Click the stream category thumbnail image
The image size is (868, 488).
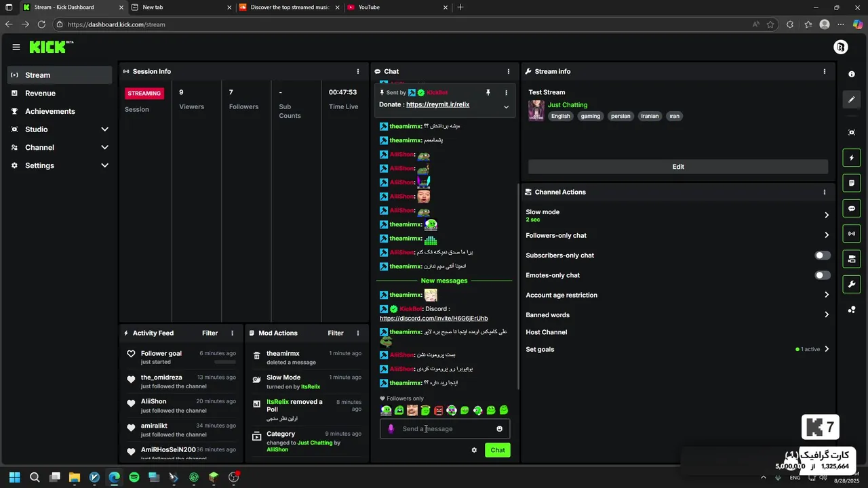click(x=536, y=110)
